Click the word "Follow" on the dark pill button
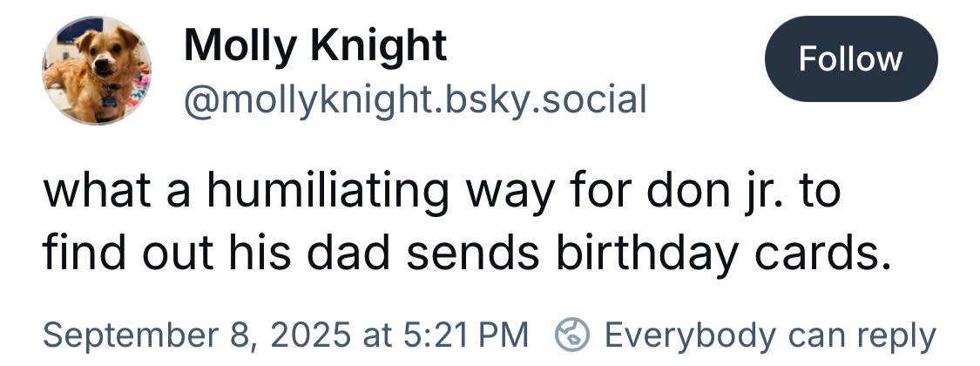Viewport: 980px width, 366px height. [x=850, y=59]
